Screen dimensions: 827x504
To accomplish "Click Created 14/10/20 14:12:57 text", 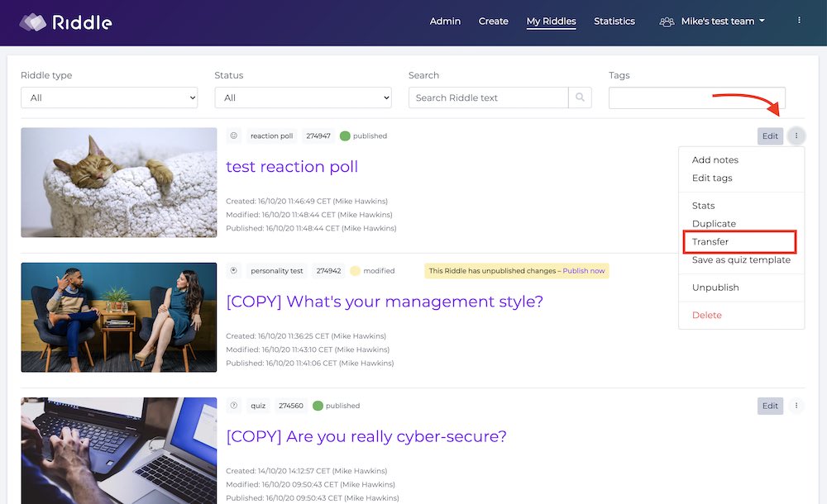I will 307,471.
